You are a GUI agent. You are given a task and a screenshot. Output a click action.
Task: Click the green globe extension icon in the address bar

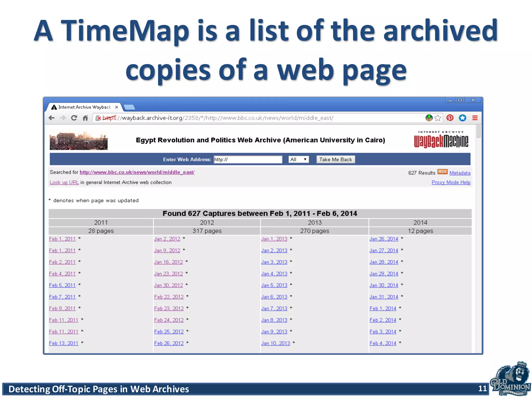coord(429,118)
